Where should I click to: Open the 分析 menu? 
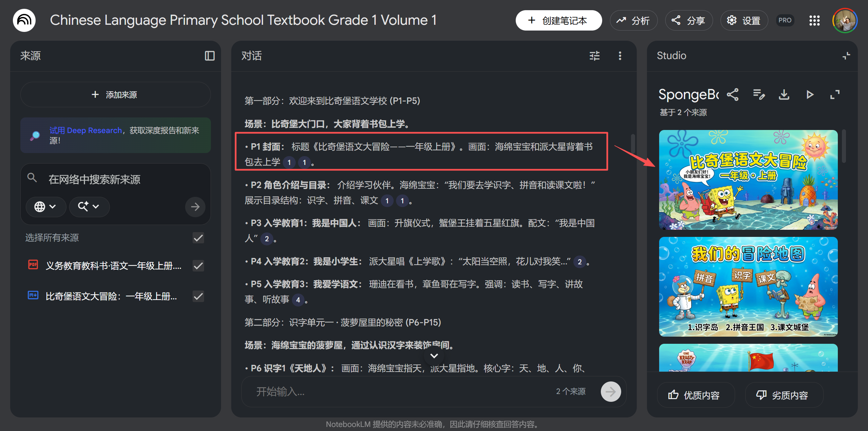pyautogui.click(x=633, y=20)
